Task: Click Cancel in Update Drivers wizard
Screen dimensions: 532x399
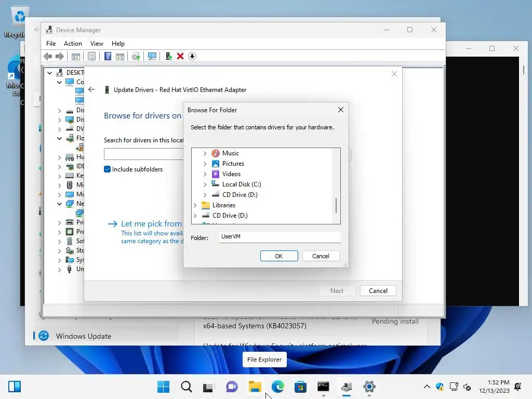Action: tap(378, 291)
